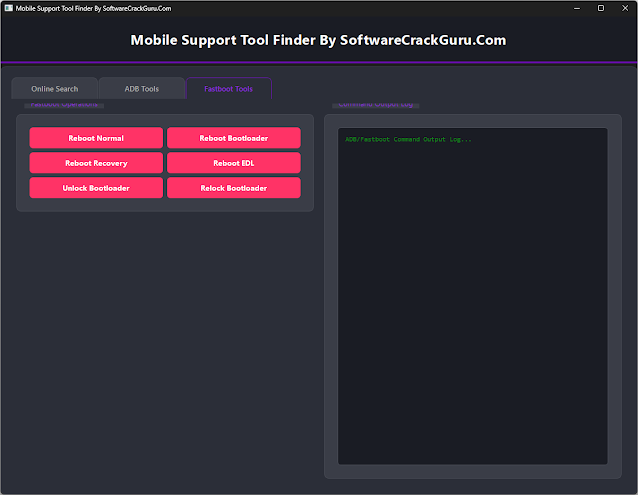Click the SoftwareCrackGuru.Com header title
The image size is (638, 495).
(x=318, y=41)
